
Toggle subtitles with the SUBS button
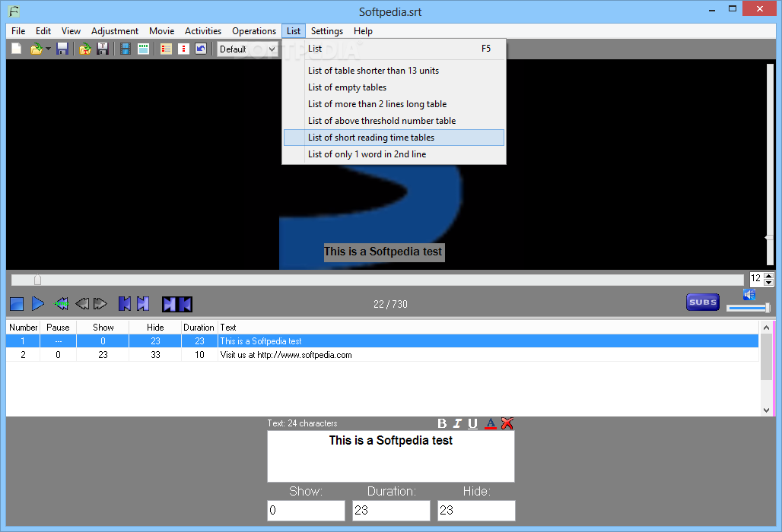[703, 302]
